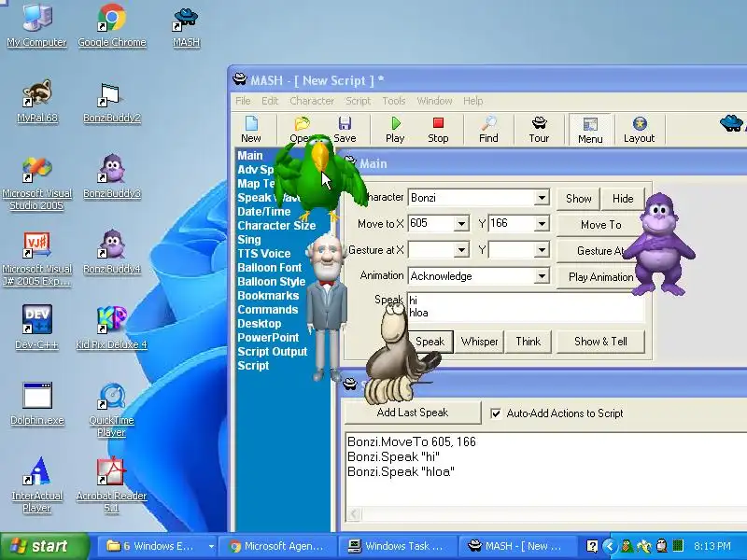The width and height of the screenshot is (747, 560).
Task: Click the Think button
Action: click(x=528, y=342)
